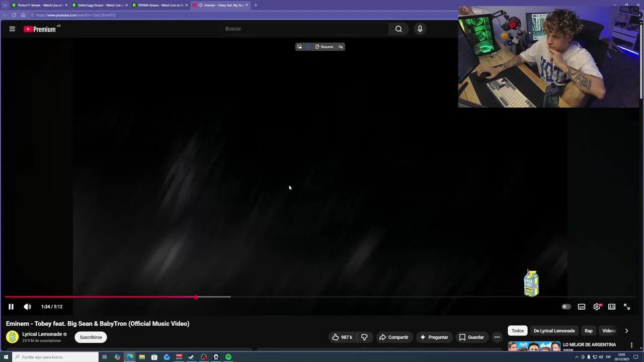The height and width of the screenshot is (362, 644).
Task: Mute the Eminem tab audio icon
Action: [x=200, y=5]
